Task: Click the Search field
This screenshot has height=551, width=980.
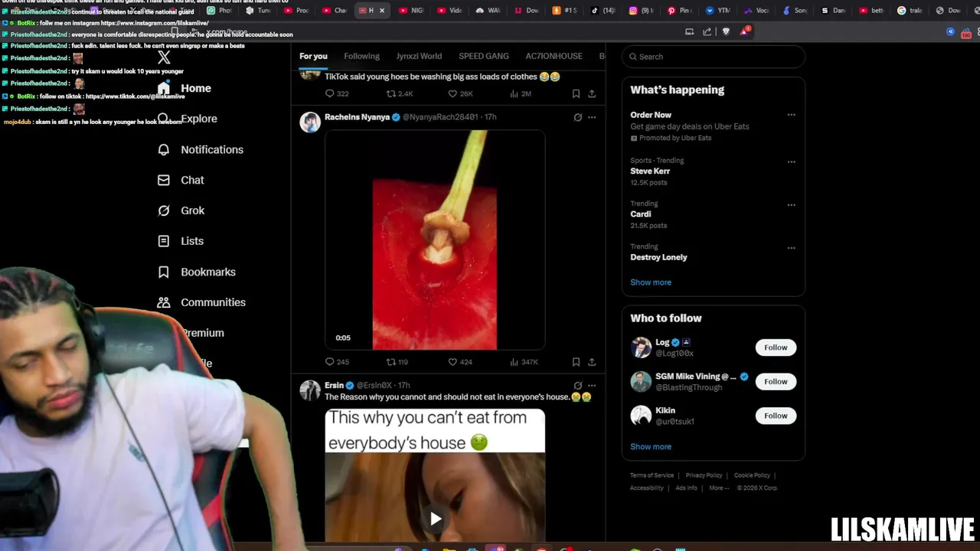Action: [x=713, y=57]
